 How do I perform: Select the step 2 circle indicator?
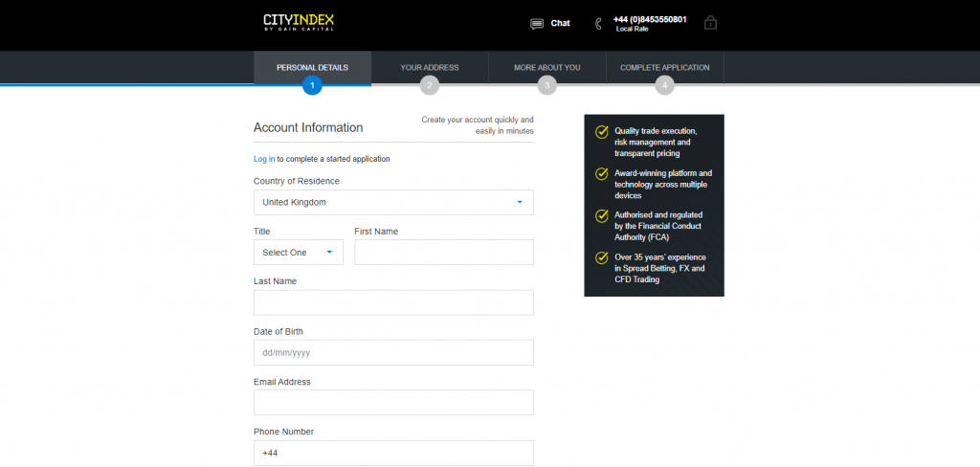[430, 85]
